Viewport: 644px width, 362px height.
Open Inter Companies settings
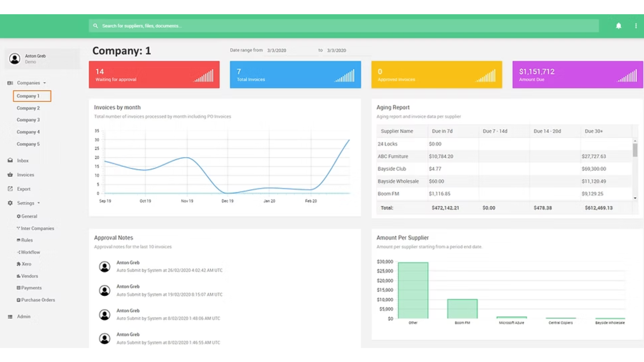point(36,228)
